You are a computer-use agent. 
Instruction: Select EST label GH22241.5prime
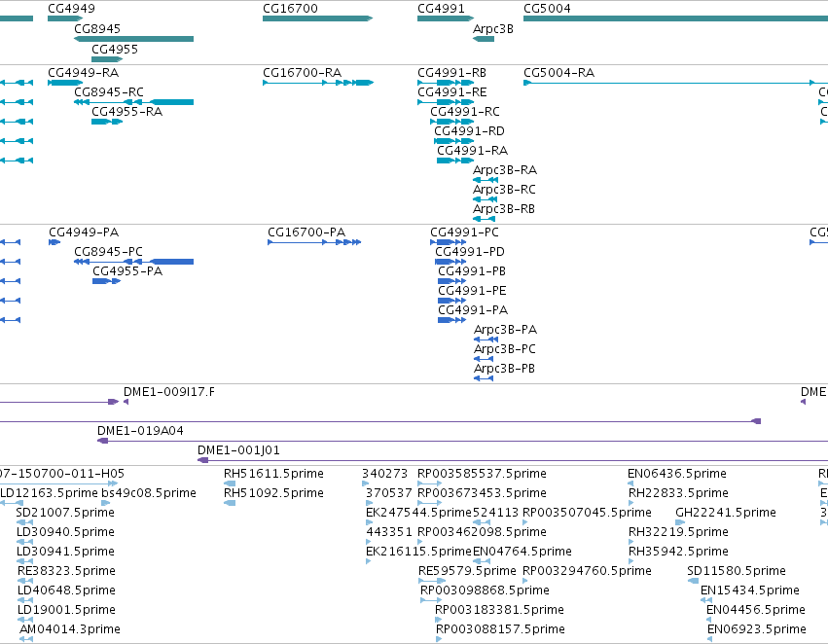(x=726, y=513)
